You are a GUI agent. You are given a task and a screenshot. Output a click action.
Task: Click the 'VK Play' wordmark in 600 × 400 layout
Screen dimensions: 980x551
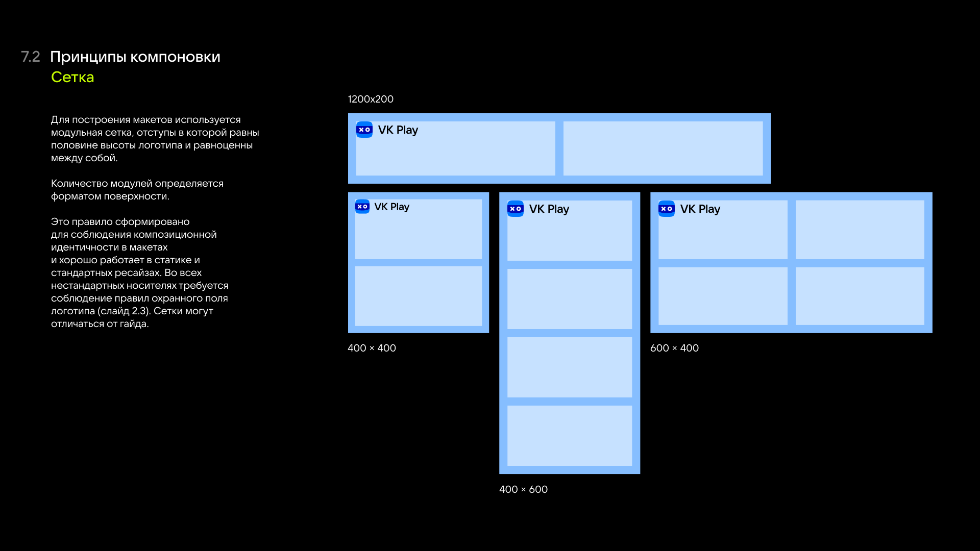coord(700,209)
